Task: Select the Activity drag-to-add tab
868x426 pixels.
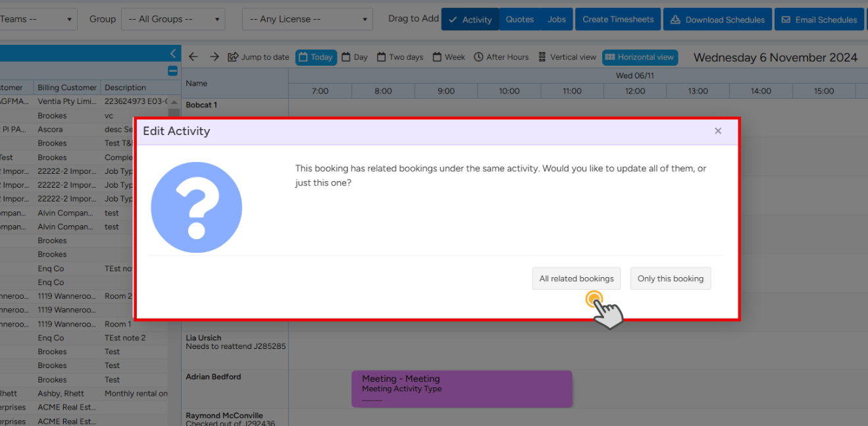Action: (x=470, y=20)
